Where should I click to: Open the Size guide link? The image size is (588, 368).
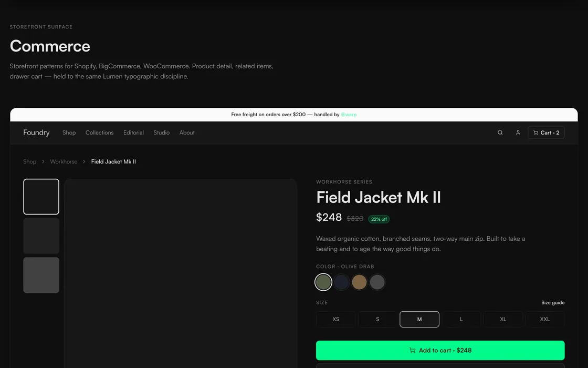coord(553,303)
